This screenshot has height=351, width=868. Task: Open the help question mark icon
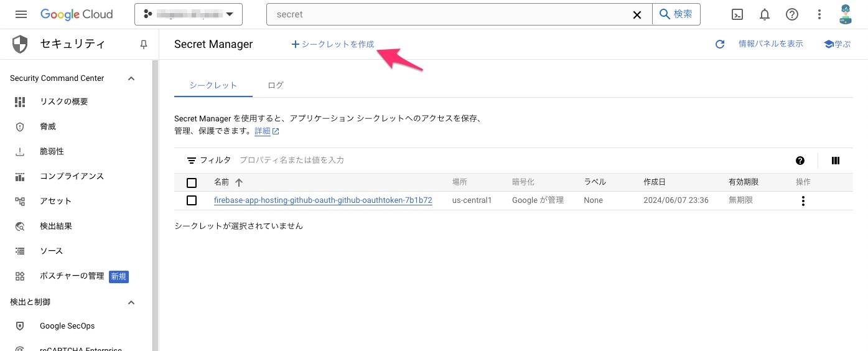pyautogui.click(x=792, y=14)
